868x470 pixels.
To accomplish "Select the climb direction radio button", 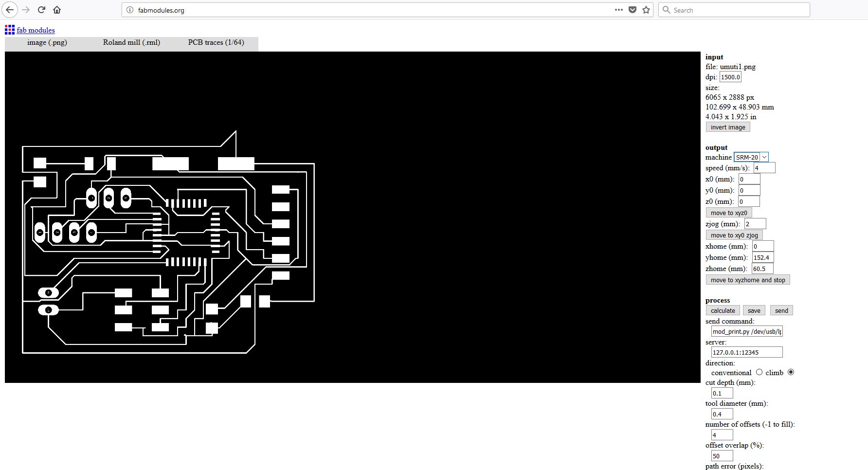I will (791, 372).
